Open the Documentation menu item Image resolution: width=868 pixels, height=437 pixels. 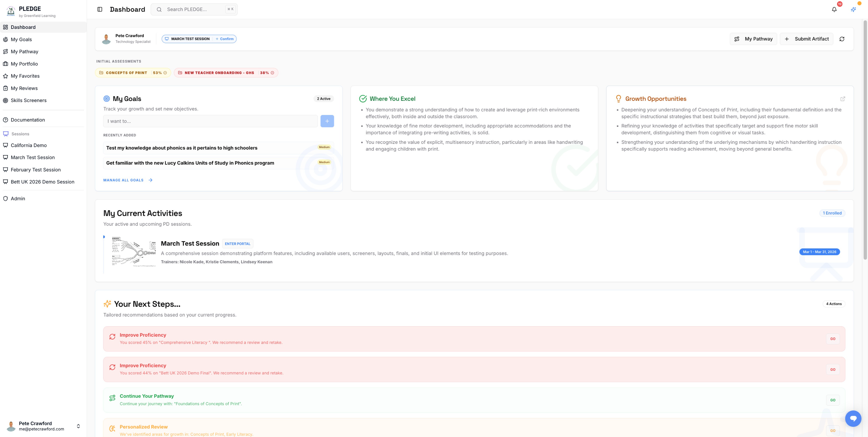(28, 120)
